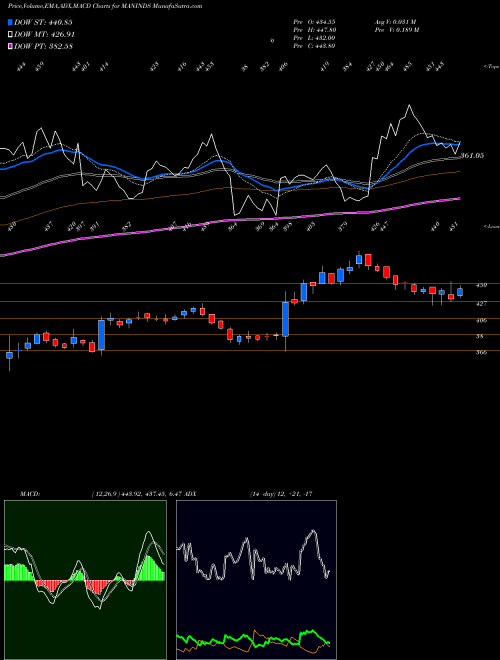Click the 406 price level label
The image size is (500, 660).
click(x=481, y=320)
